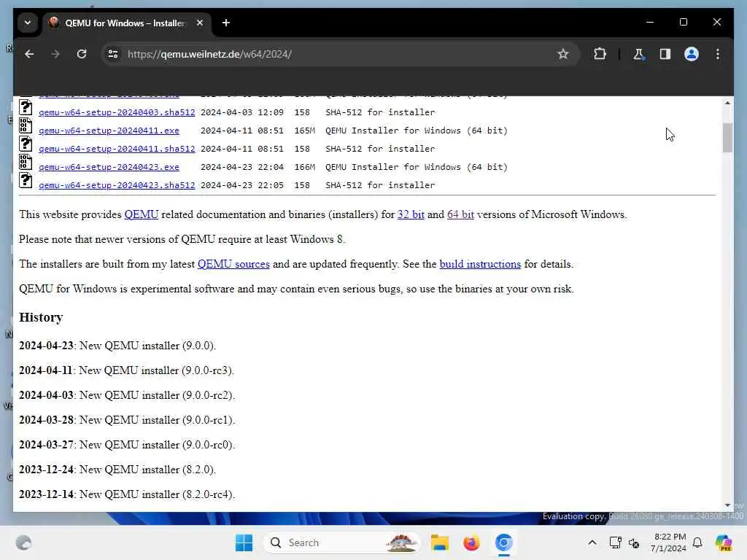The image size is (747, 560).
Task: Follow the 32 bit link
Action: (411, 215)
